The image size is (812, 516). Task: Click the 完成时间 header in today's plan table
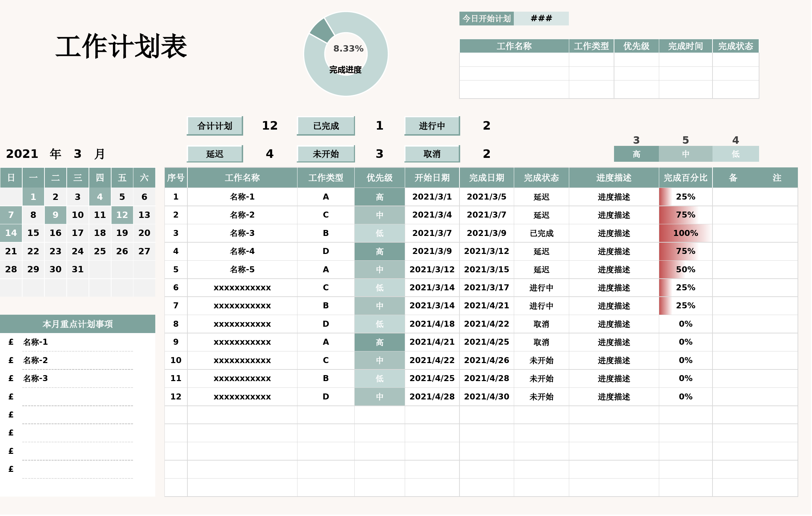tap(685, 46)
